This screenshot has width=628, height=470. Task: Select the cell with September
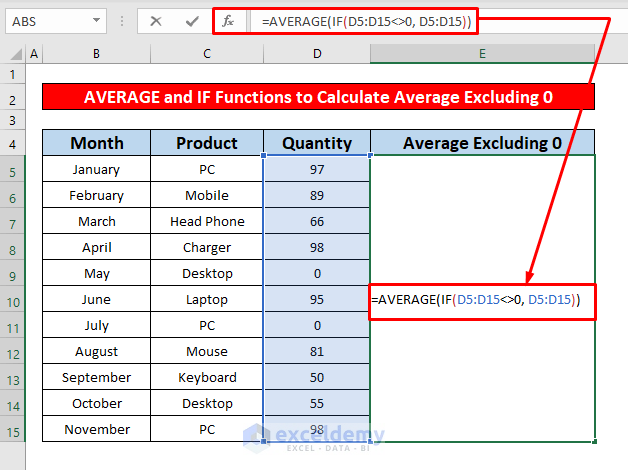click(x=97, y=378)
